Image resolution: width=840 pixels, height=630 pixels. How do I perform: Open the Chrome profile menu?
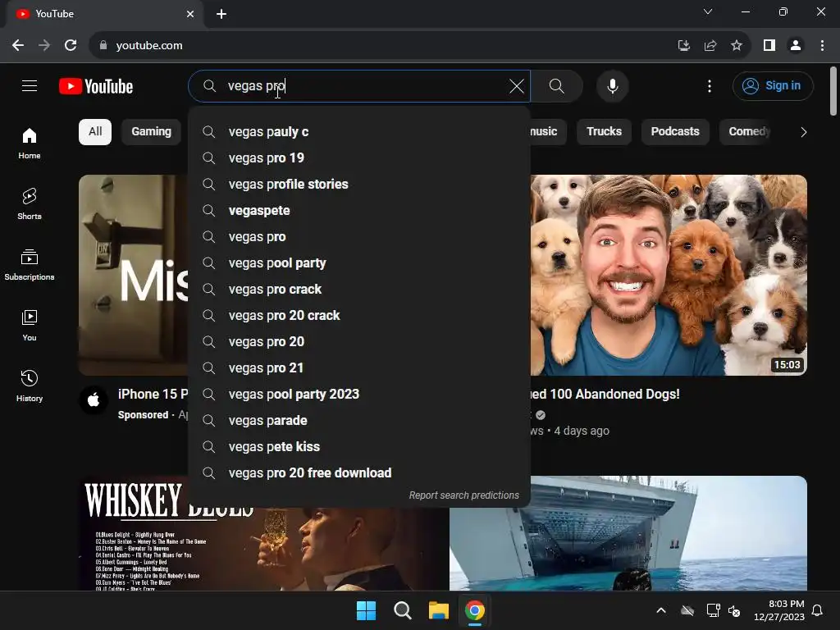(x=796, y=46)
